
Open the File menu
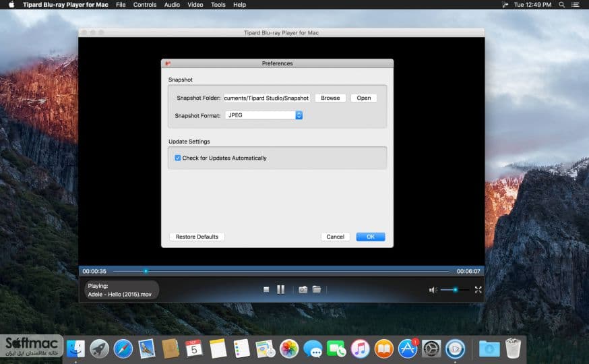pos(121,5)
